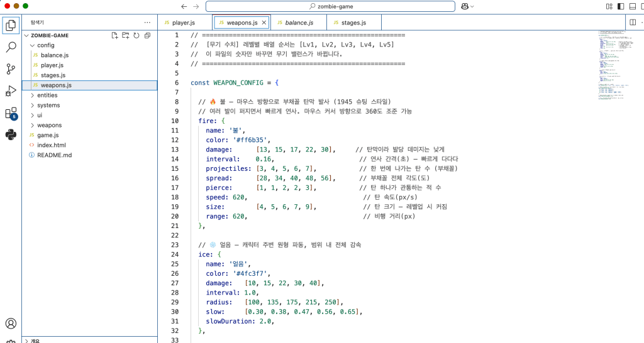Open Copilot dropdown arrow
This screenshot has height=343, width=644.
click(472, 6)
